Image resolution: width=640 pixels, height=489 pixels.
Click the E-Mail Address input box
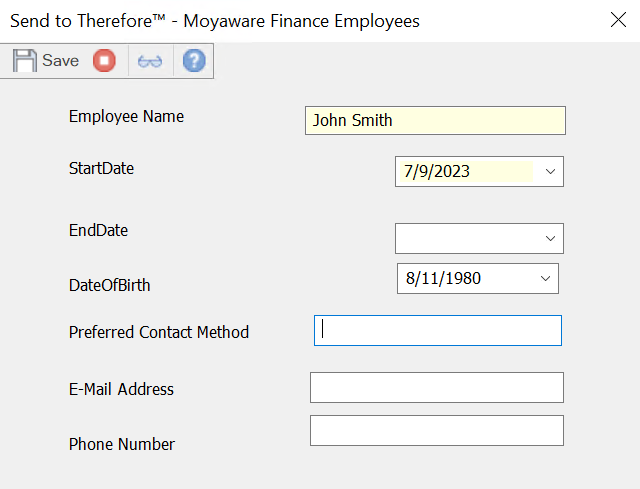(x=436, y=387)
